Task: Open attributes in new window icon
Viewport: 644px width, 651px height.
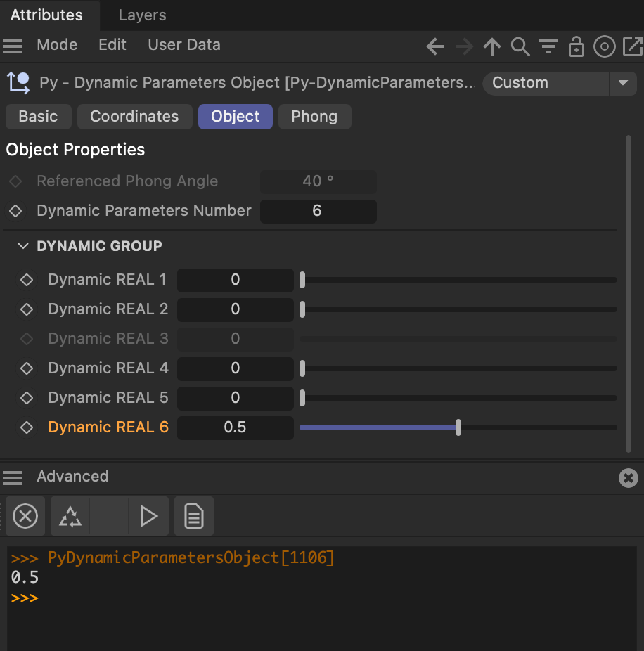Action: [x=633, y=47]
